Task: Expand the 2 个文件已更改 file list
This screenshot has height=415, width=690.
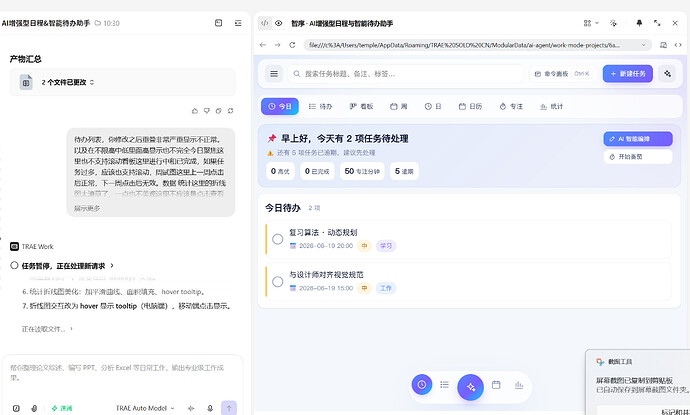Action: (x=122, y=82)
